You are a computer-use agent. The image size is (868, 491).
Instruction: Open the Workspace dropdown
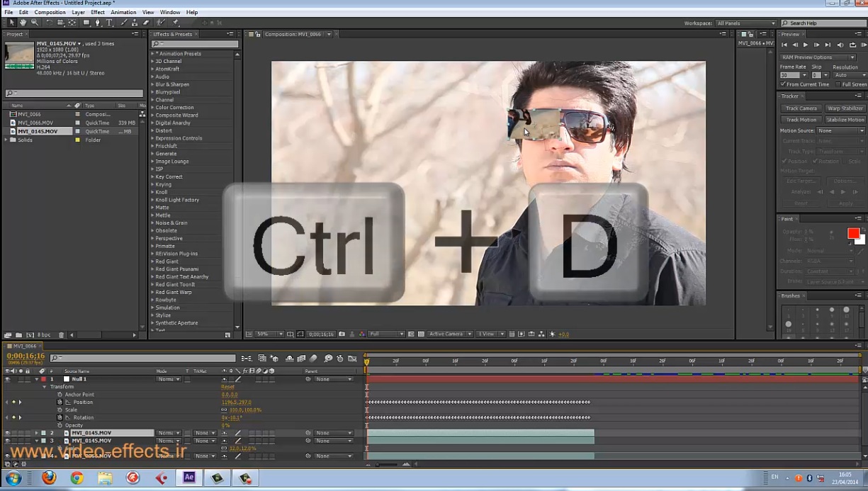[x=745, y=23]
